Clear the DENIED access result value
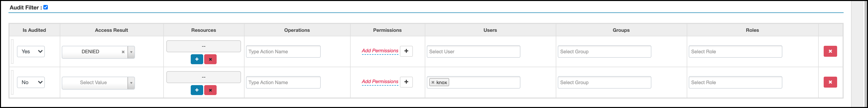The width and height of the screenshot is (868, 108). coord(123,52)
